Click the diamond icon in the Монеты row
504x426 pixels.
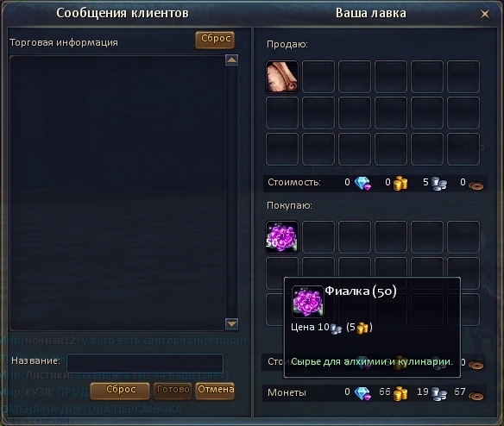pyautogui.click(x=362, y=393)
